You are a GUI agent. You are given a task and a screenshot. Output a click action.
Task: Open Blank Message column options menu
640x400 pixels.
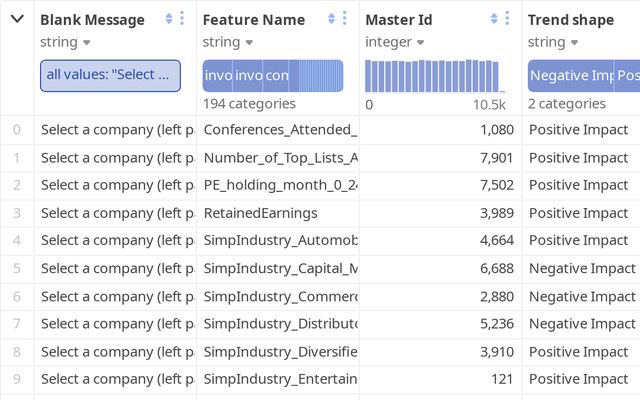point(182,19)
